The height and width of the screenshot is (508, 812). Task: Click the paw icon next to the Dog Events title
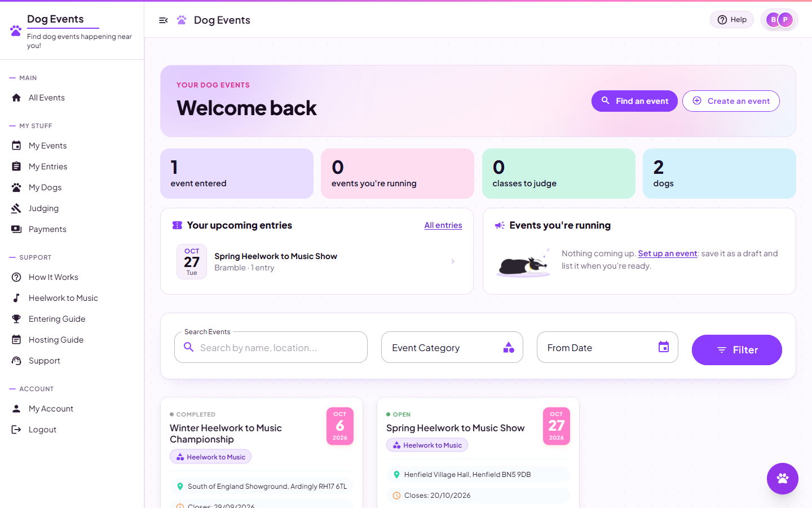[182, 20]
